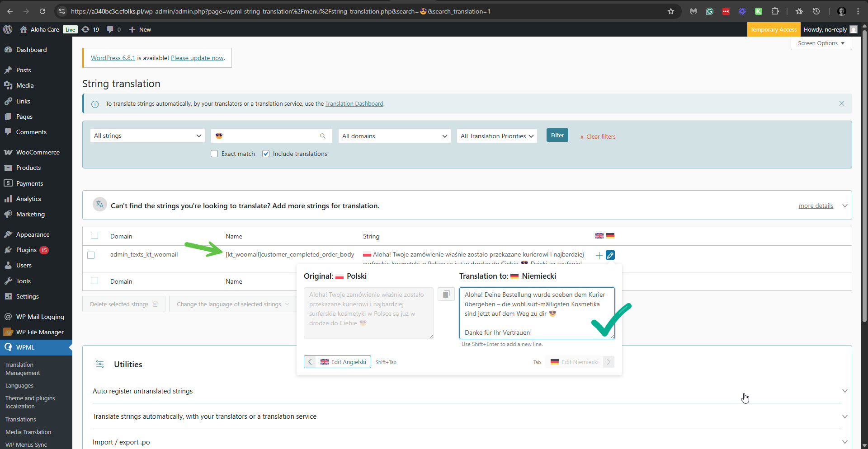
Task: Open Change the language of selected strings
Action: (233, 304)
